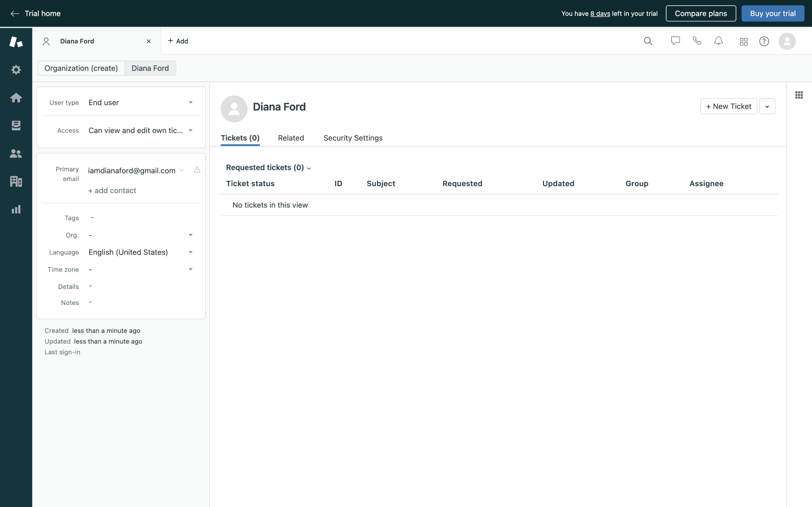Open Reporting bar chart sidebar icon
This screenshot has width=812, height=507.
click(16, 210)
